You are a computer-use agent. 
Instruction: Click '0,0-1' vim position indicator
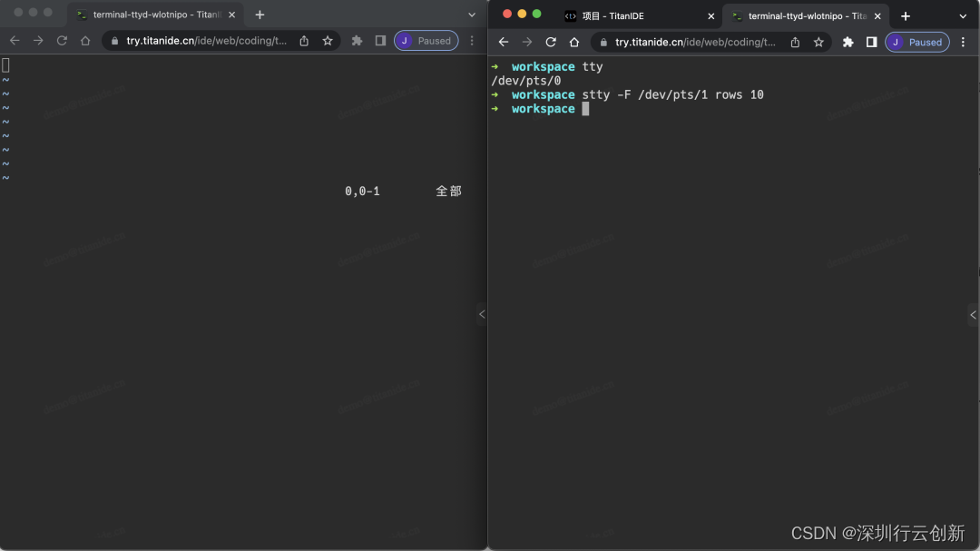[x=362, y=192]
